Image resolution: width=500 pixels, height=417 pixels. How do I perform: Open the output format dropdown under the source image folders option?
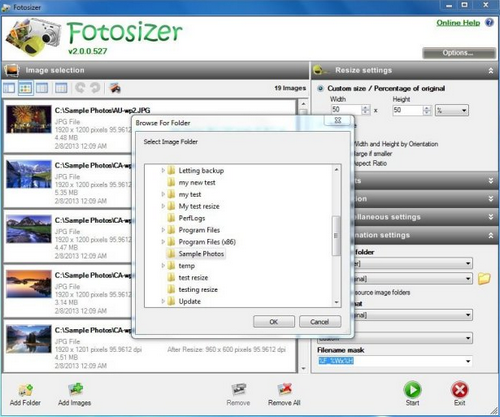[x=468, y=315]
